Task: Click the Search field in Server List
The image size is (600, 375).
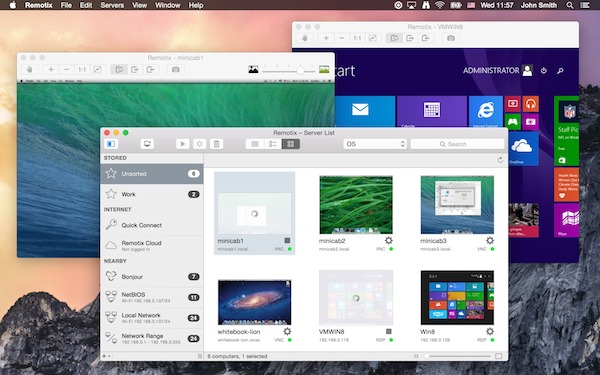Action: [x=457, y=144]
